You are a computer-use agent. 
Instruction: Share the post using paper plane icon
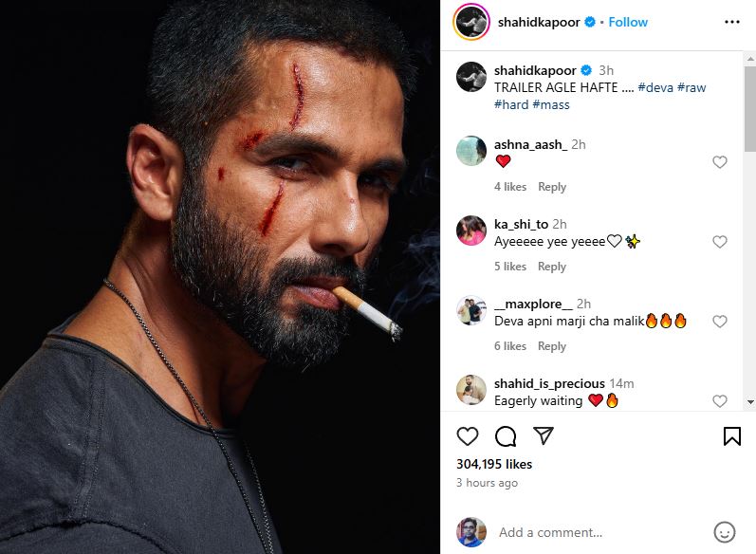click(x=544, y=435)
